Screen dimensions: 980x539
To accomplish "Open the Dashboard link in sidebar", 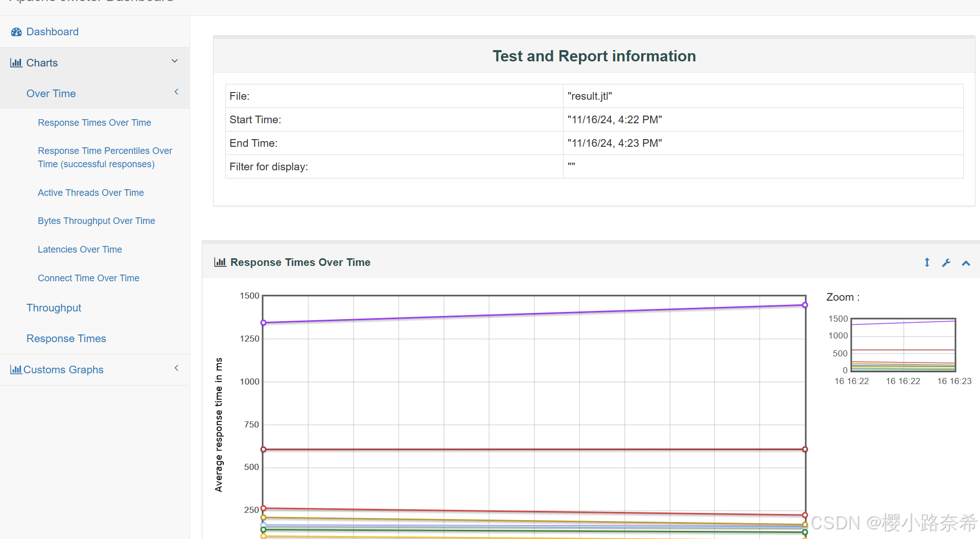I will click(x=52, y=32).
